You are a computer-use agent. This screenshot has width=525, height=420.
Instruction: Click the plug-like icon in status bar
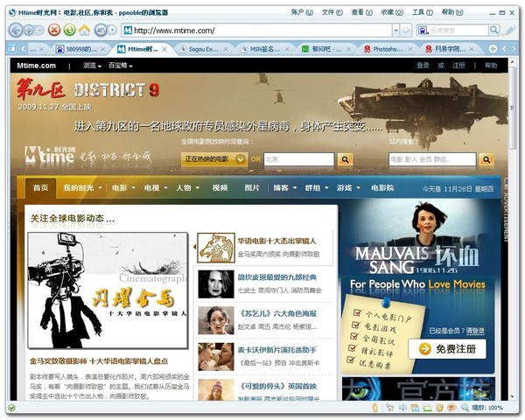pyautogui.click(x=390, y=407)
